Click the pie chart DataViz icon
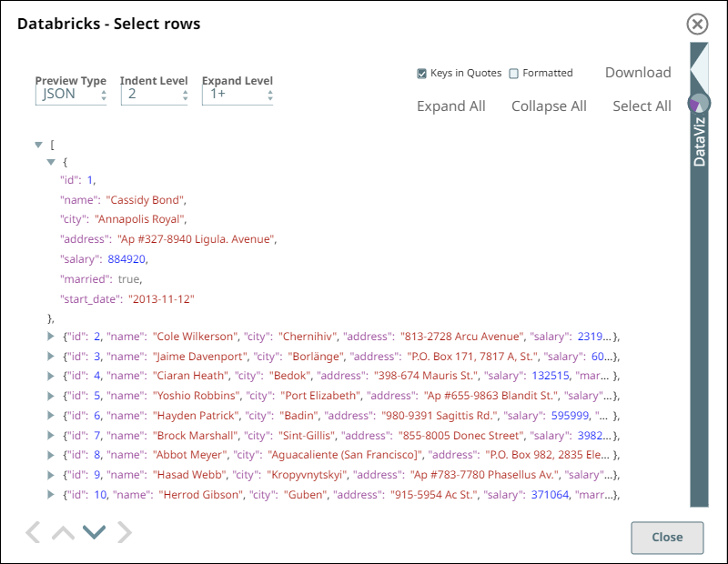Viewport: 728px width, 564px height. pyautogui.click(x=698, y=104)
